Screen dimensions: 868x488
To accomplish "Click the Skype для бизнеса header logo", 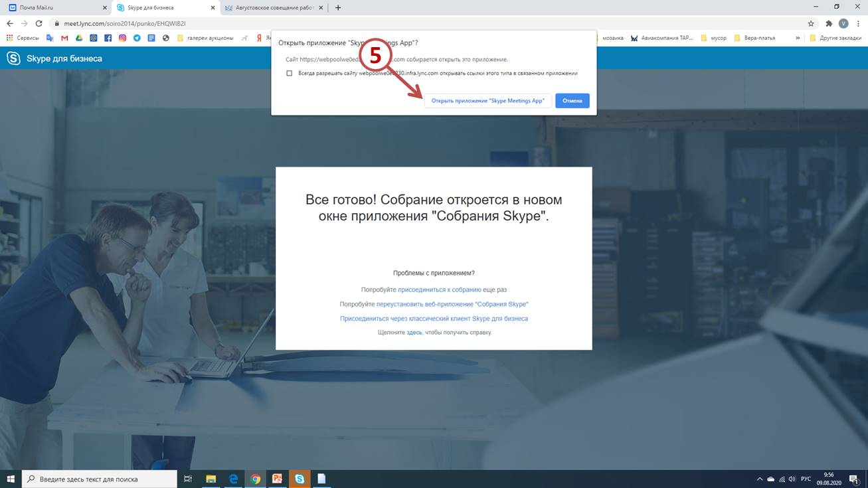I will click(x=54, y=58).
